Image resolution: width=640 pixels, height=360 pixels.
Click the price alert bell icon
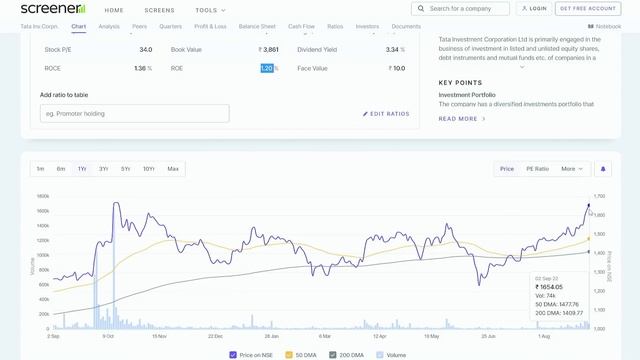click(x=603, y=169)
